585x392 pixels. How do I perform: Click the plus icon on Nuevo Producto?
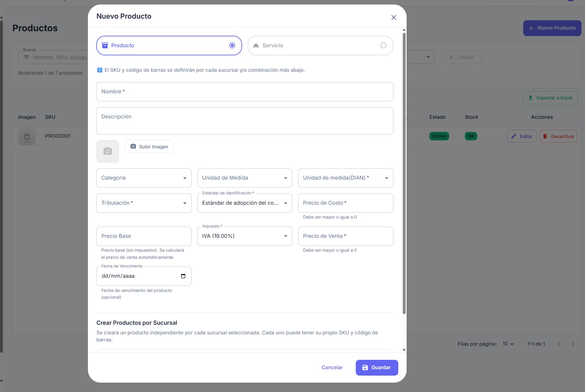[531, 28]
